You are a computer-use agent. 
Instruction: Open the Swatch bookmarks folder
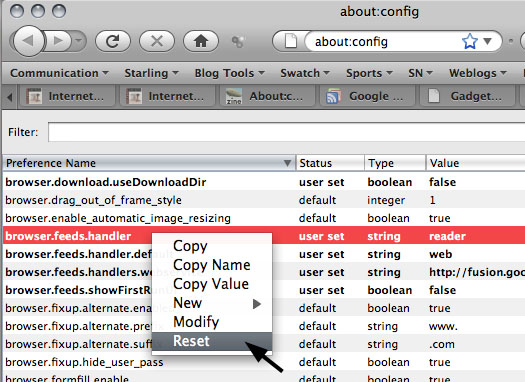pos(305,73)
